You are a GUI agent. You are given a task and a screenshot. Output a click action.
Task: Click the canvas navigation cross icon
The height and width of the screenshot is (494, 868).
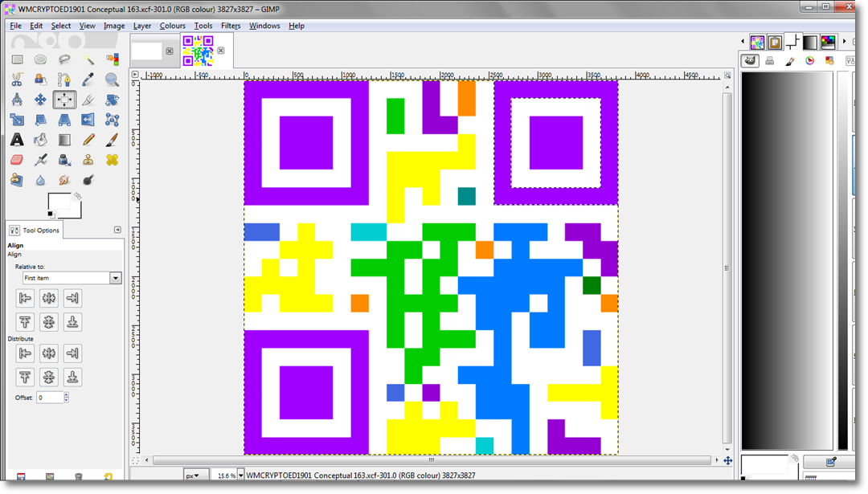(x=728, y=460)
